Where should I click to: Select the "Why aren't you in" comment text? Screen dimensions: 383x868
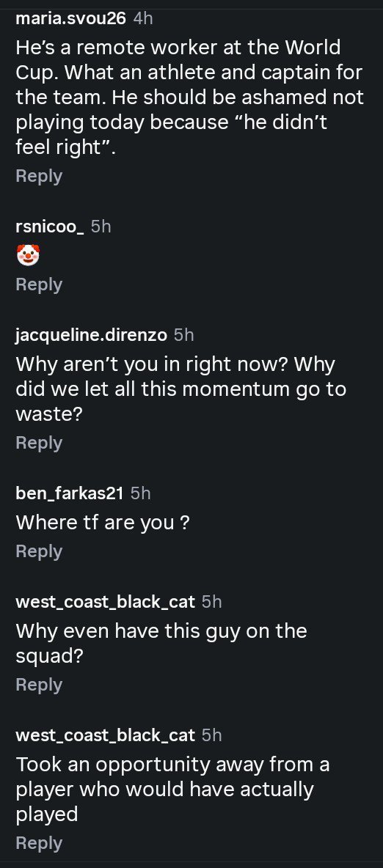pyautogui.click(x=182, y=389)
